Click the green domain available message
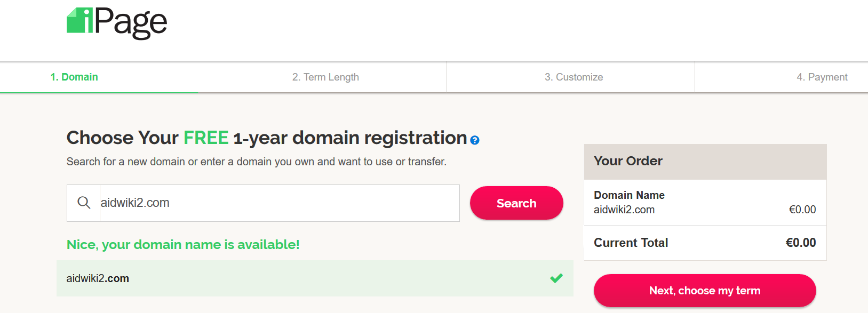 point(183,245)
